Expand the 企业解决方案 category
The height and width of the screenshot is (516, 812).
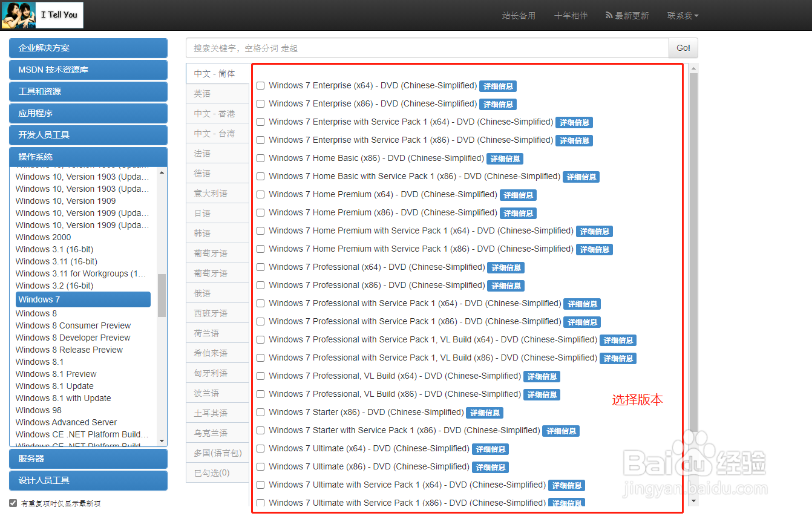click(x=88, y=48)
